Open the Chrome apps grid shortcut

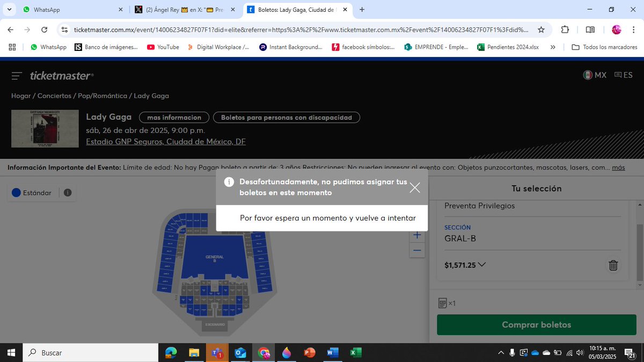coord(12,47)
